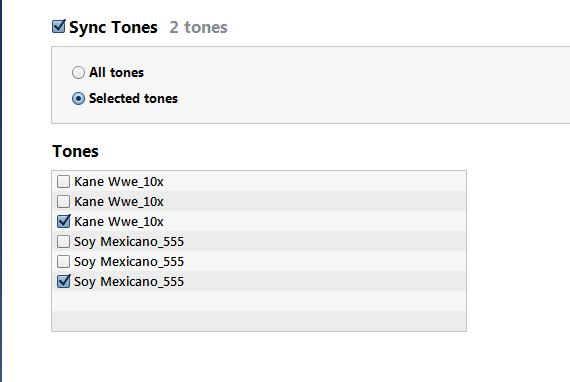Select the checked Soy Mexicano_555 row name
This screenshot has width=570, height=382.
click(129, 282)
